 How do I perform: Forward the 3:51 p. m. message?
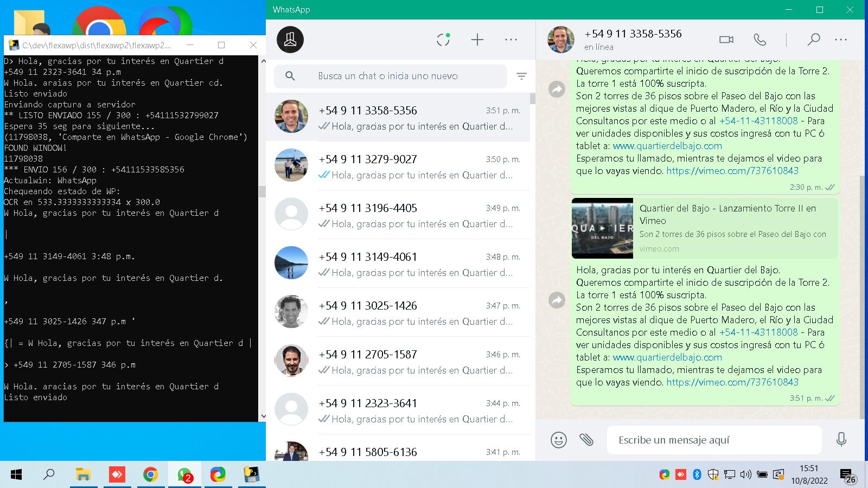(x=557, y=300)
